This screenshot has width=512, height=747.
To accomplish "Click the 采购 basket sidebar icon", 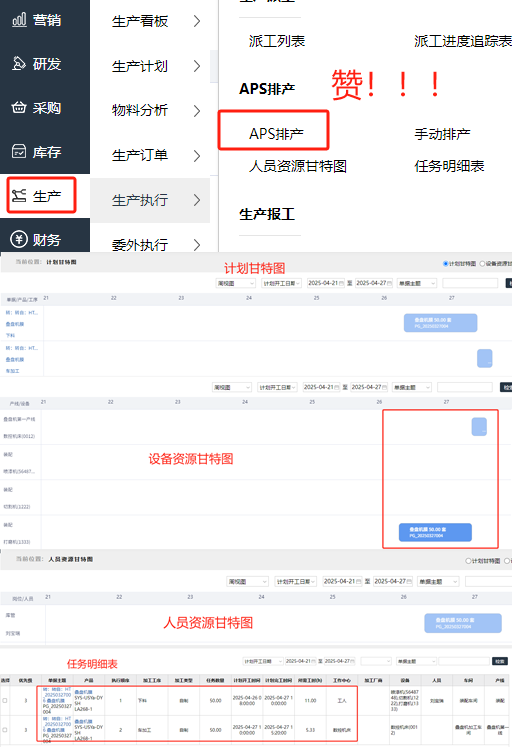I will click(x=19, y=108).
